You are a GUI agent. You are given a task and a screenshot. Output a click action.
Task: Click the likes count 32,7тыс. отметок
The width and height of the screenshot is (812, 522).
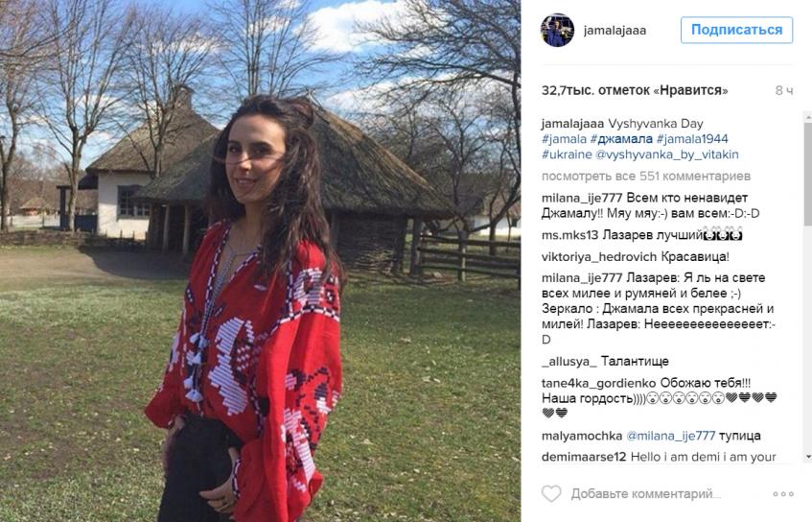[x=635, y=90]
